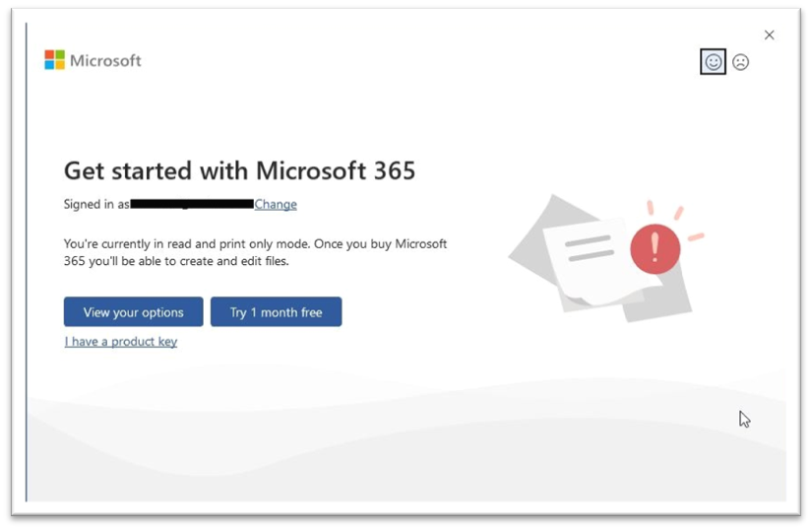Click the orange spark lines above alert

tap(678, 214)
